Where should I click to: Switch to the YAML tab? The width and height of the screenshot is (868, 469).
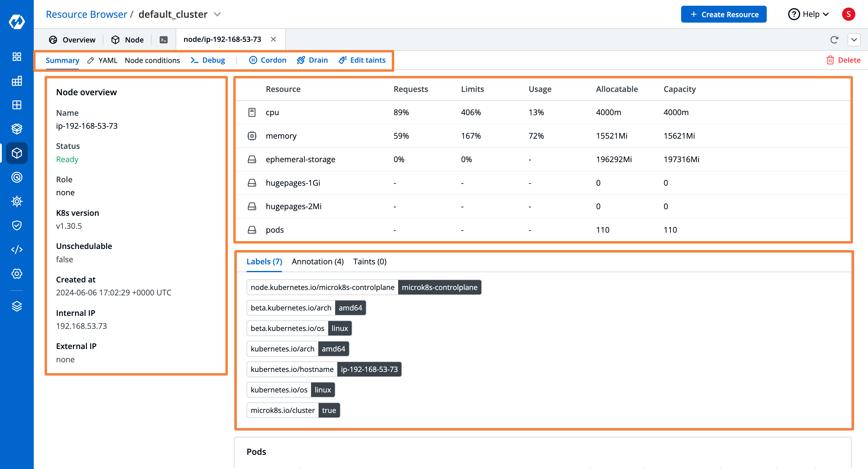pos(108,60)
